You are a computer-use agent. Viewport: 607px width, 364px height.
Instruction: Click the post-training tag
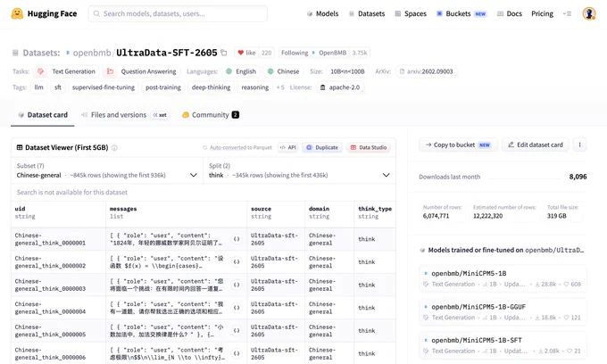click(163, 87)
